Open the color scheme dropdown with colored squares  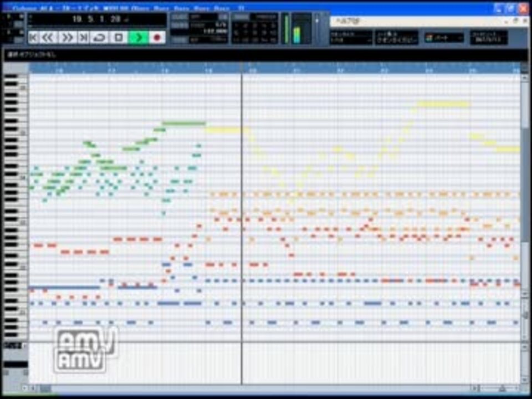click(x=444, y=38)
